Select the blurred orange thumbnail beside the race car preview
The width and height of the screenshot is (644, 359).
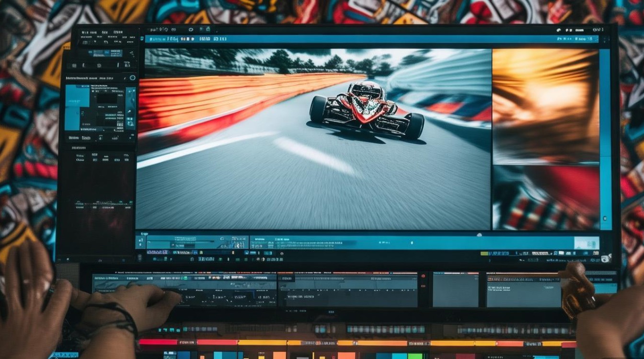tap(545, 106)
